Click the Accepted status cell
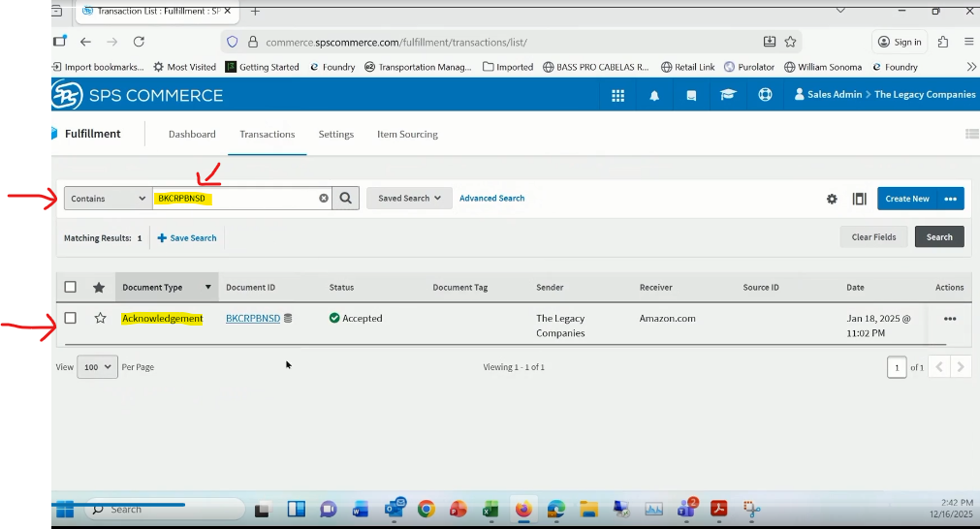This screenshot has width=980, height=529. point(356,318)
